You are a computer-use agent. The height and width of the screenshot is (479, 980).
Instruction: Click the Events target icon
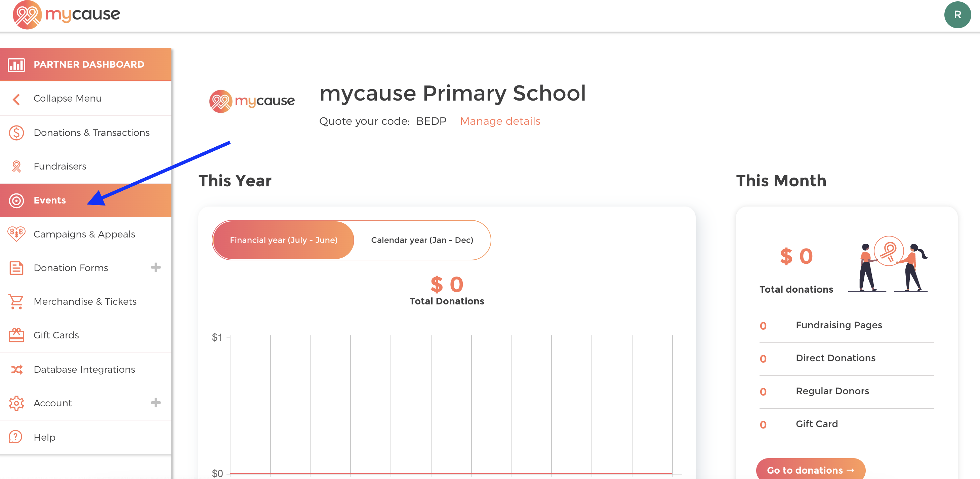click(16, 200)
